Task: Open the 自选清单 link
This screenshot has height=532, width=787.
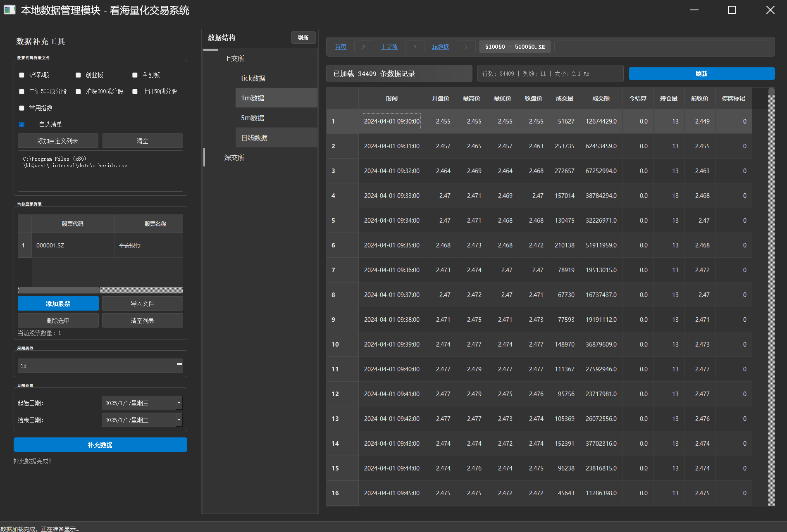Action: click(x=50, y=124)
